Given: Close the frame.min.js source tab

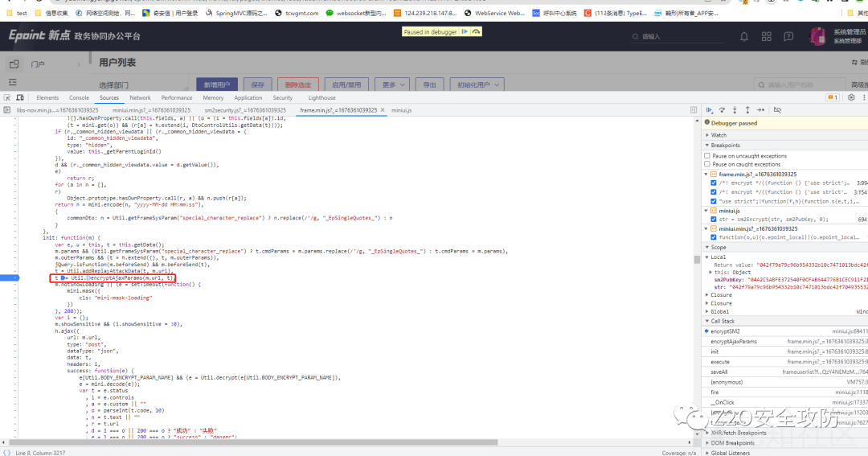Looking at the screenshot, I should click(x=383, y=110).
